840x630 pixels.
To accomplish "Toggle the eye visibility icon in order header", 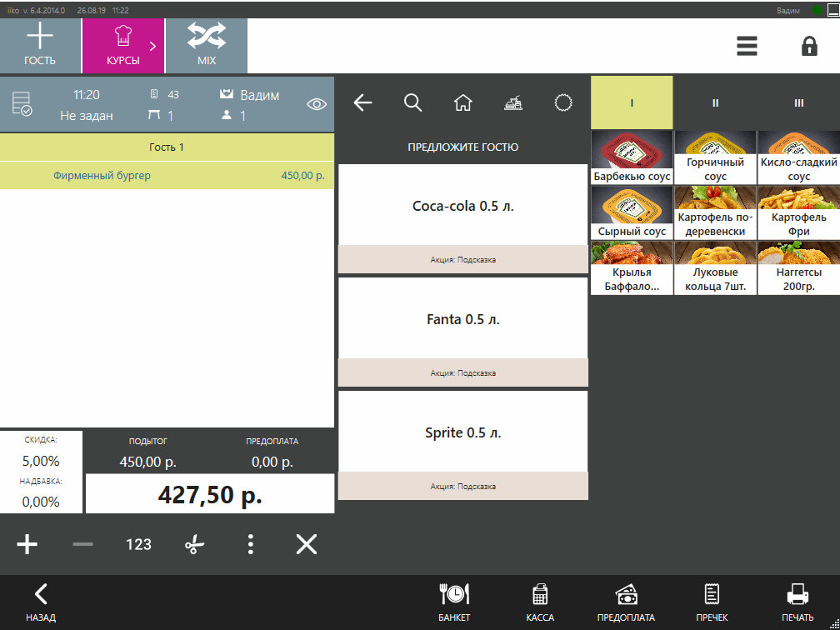I will [x=317, y=104].
